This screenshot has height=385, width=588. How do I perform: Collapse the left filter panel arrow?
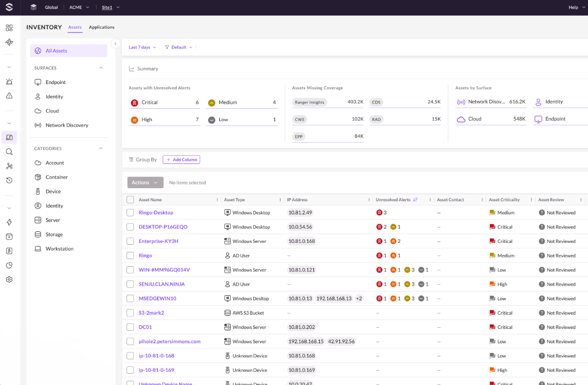pos(115,44)
